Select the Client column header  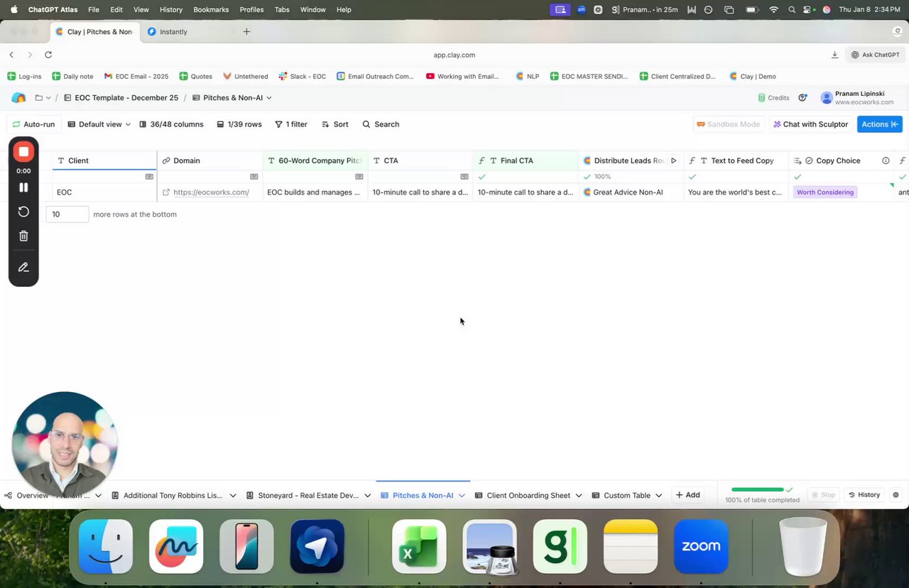point(104,160)
